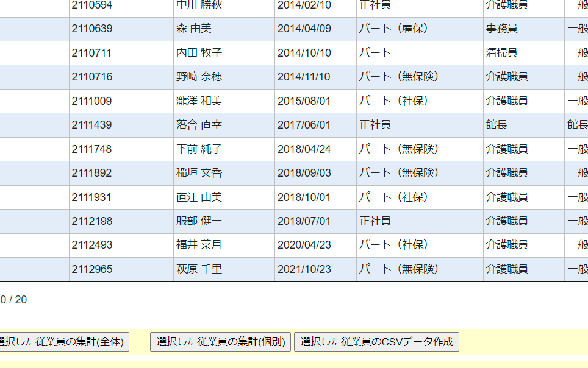Viewport: 588px width, 368px height.
Task: Click the name 稲垣 文香
Action: coord(199,173)
